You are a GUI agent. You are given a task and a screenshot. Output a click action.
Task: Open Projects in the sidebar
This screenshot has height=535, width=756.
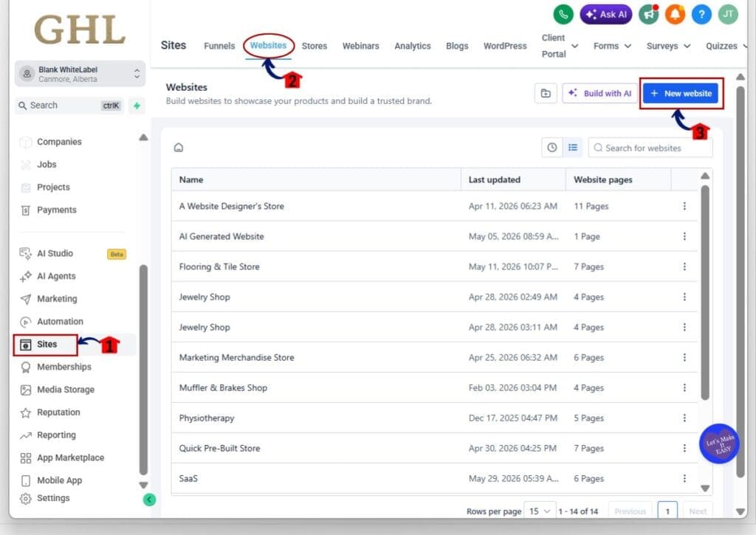tap(53, 187)
